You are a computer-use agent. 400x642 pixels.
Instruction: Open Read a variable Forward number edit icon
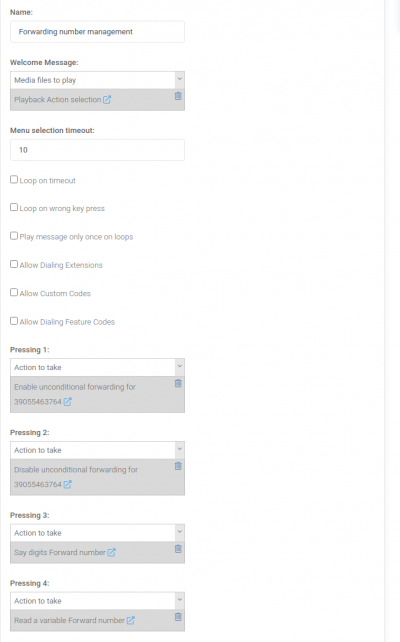click(131, 620)
